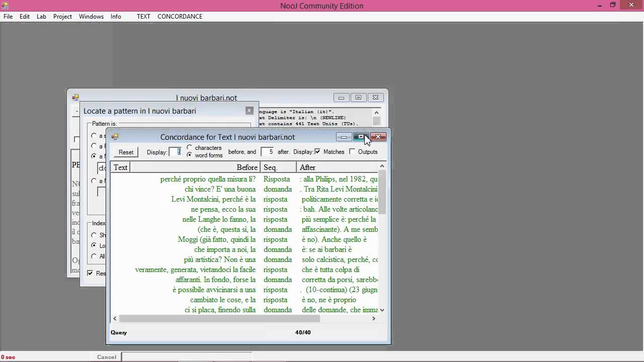Open the TEXT menu
Screen dimensions: 644x362
(x=143, y=16)
